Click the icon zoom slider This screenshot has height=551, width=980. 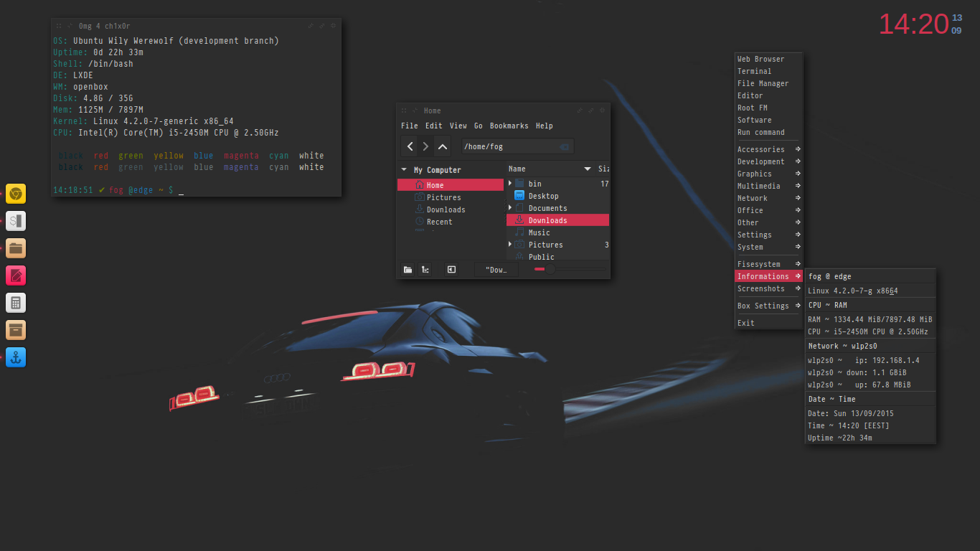click(x=550, y=269)
